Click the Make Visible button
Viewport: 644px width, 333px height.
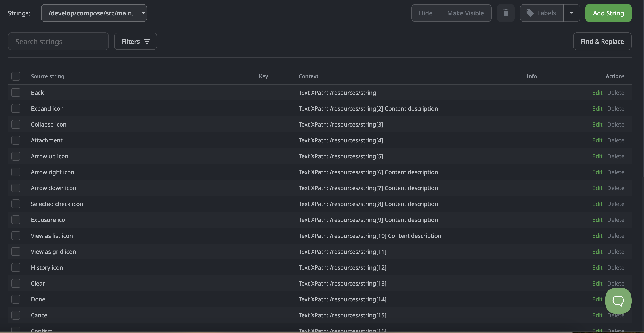(x=465, y=13)
